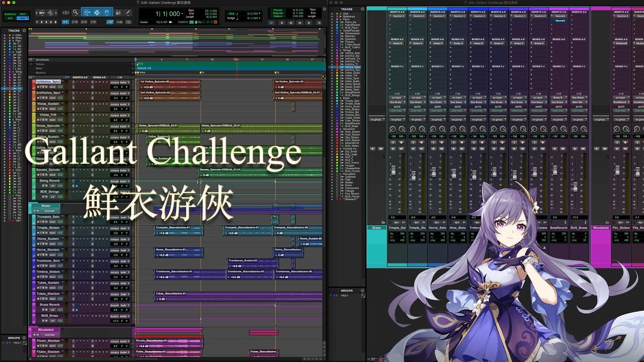Click the Fast Forward transport button
The width and height of the screenshot is (644, 362).
pos(300,23)
